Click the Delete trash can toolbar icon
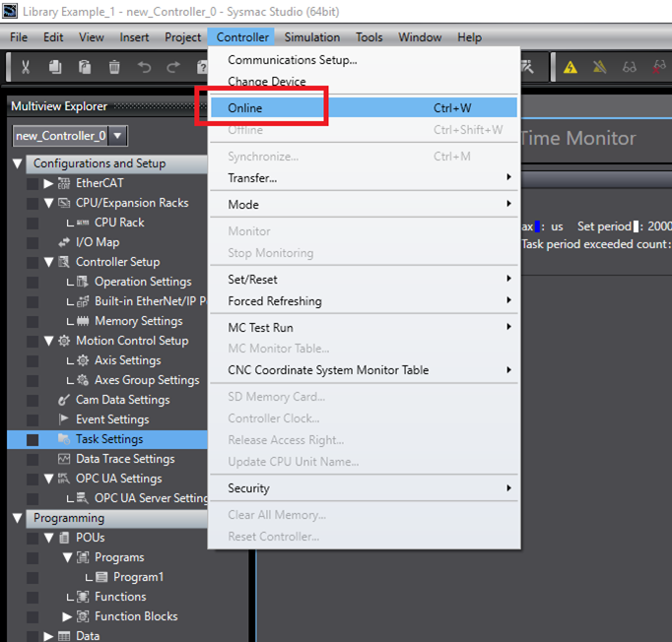Screen dimensions: 672x642 [x=114, y=67]
